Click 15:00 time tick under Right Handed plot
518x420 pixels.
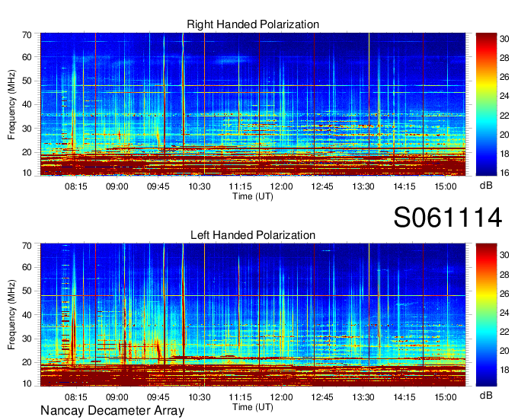point(446,186)
